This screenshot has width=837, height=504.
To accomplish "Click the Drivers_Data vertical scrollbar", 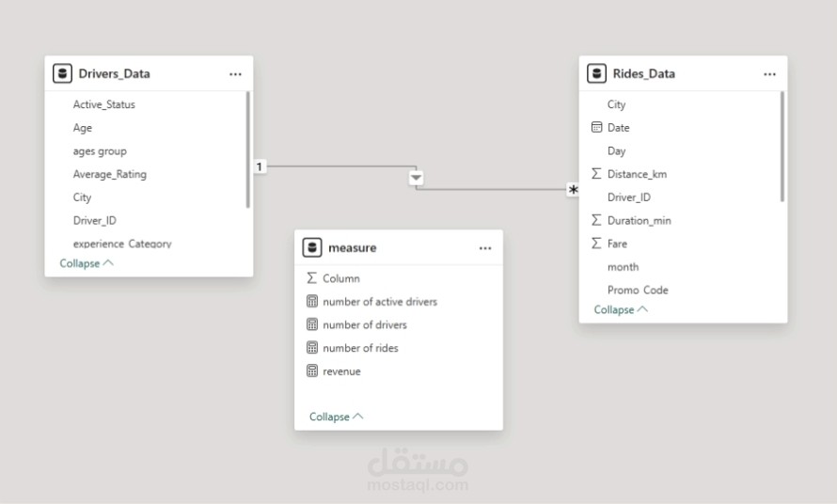I will click(248, 149).
